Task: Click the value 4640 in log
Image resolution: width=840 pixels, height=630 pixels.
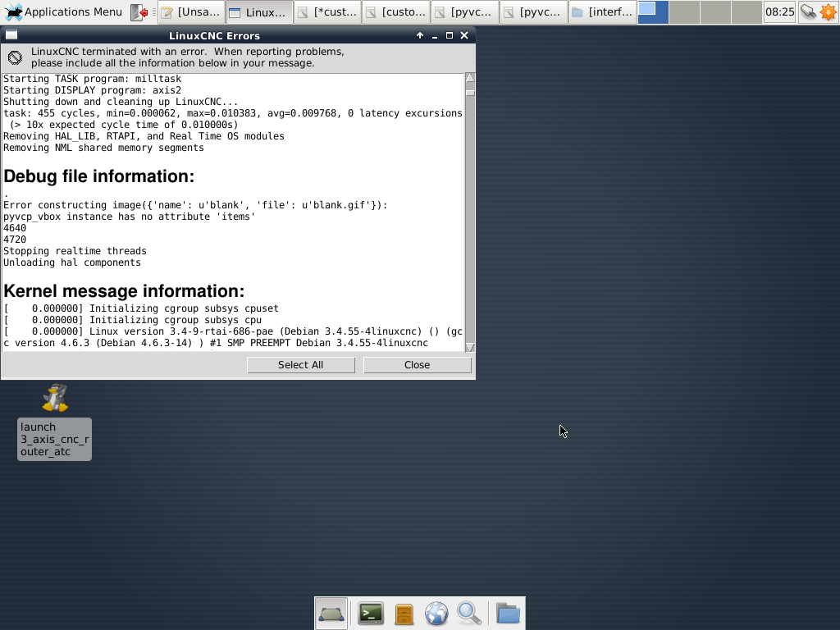Action: [15, 228]
